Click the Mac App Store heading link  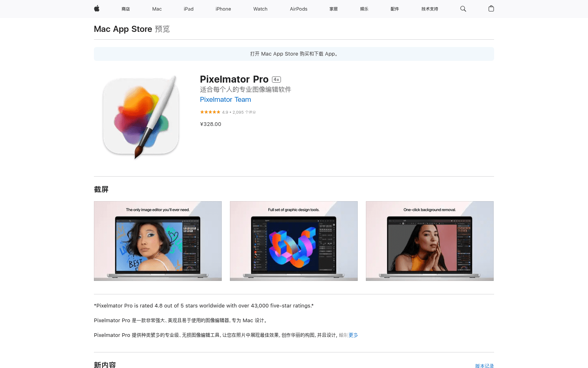pos(123,29)
